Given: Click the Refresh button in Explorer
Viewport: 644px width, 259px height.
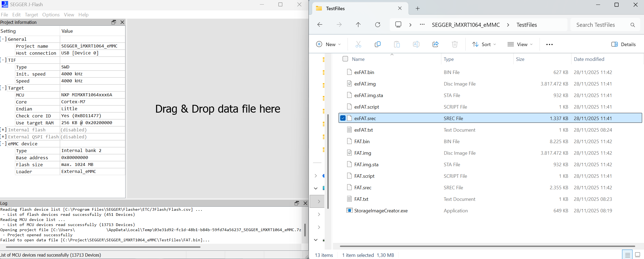Looking at the screenshot, I should click(x=377, y=25).
